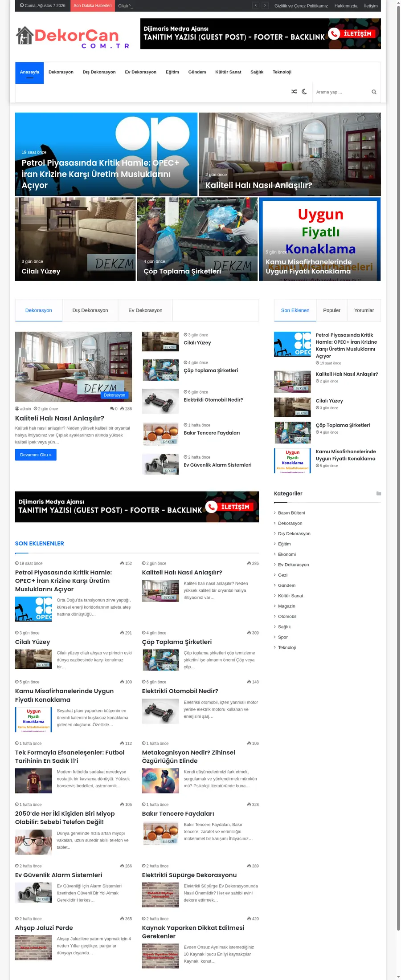Click sidebar Çöp Toplama Şirketleri thumbnail
The height and width of the screenshot is (980, 401).
pyautogui.click(x=292, y=433)
